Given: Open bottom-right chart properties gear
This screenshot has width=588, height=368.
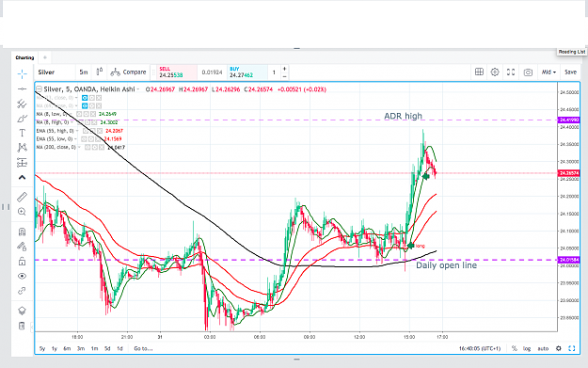Looking at the screenshot, I should 559,348.
